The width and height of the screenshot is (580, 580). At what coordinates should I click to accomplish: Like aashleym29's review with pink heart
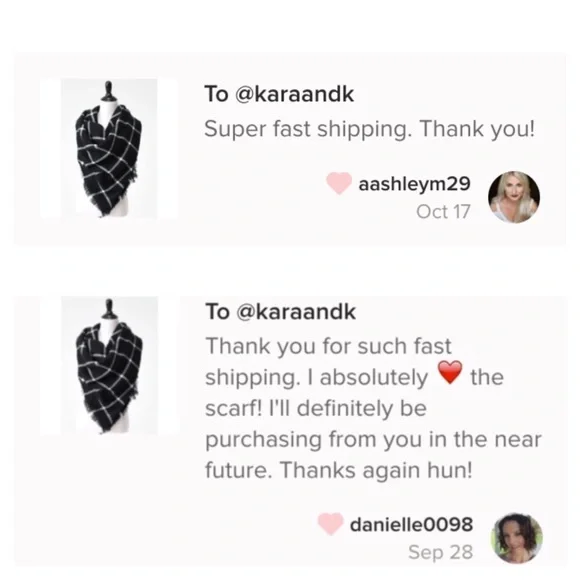(339, 183)
